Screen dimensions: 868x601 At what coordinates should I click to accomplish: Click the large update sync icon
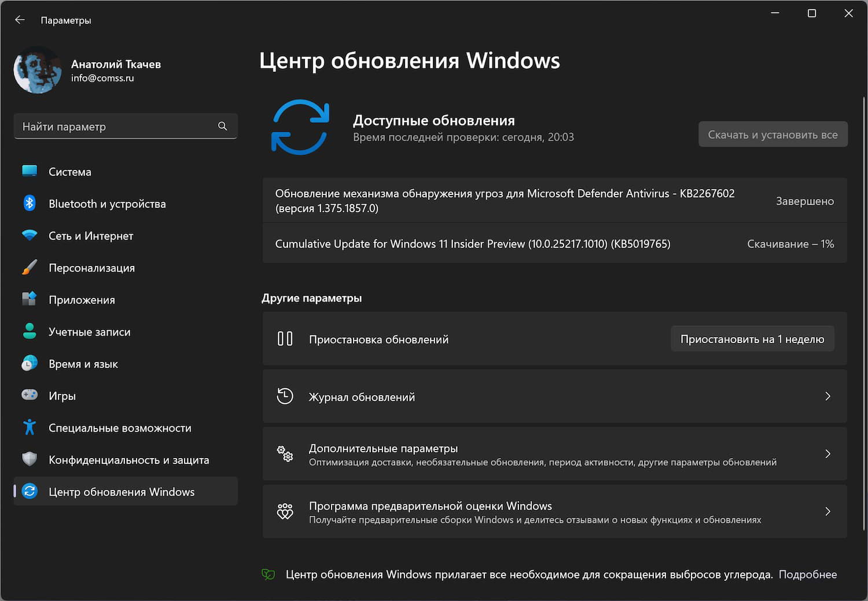300,127
